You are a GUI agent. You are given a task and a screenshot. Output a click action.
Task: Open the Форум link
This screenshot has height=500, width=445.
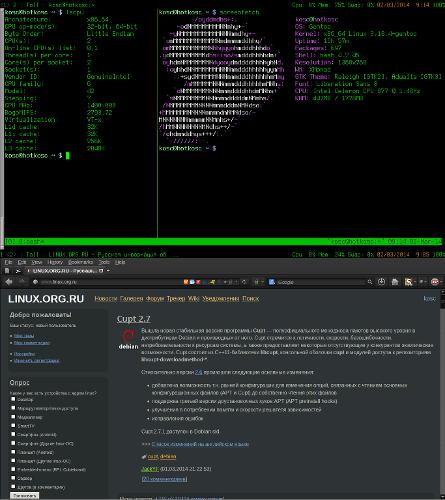click(155, 299)
